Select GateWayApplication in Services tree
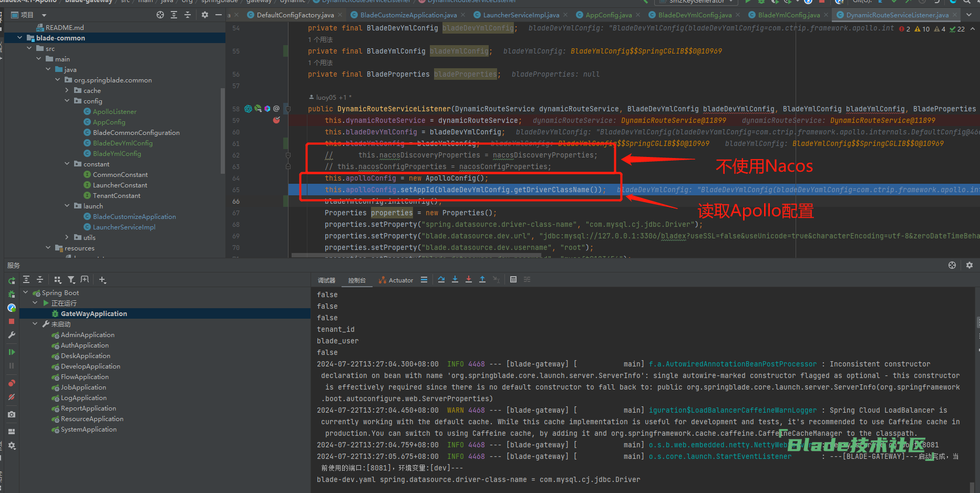 coord(94,313)
